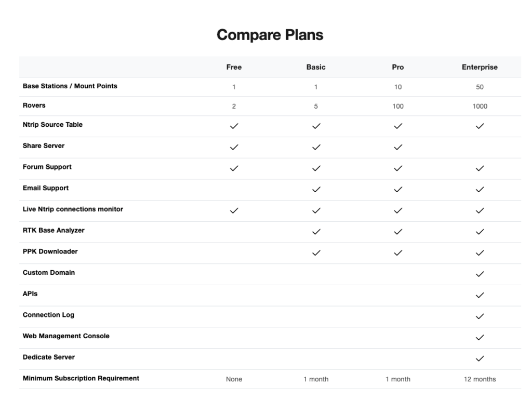Click the Enterprise Web Management Console checkmark
Viewport: 532px width, 412px height.
[x=480, y=337]
